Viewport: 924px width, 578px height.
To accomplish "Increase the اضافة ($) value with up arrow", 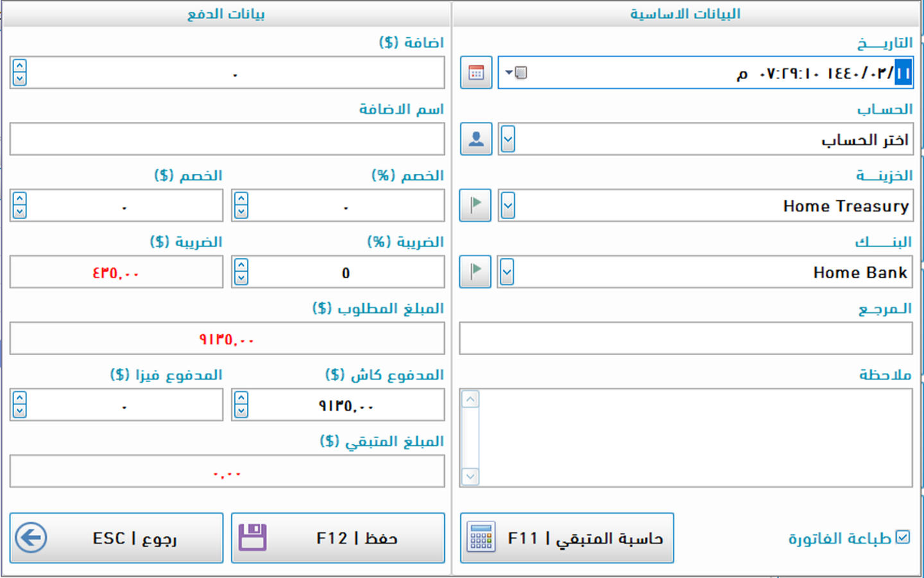I will pyautogui.click(x=20, y=66).
